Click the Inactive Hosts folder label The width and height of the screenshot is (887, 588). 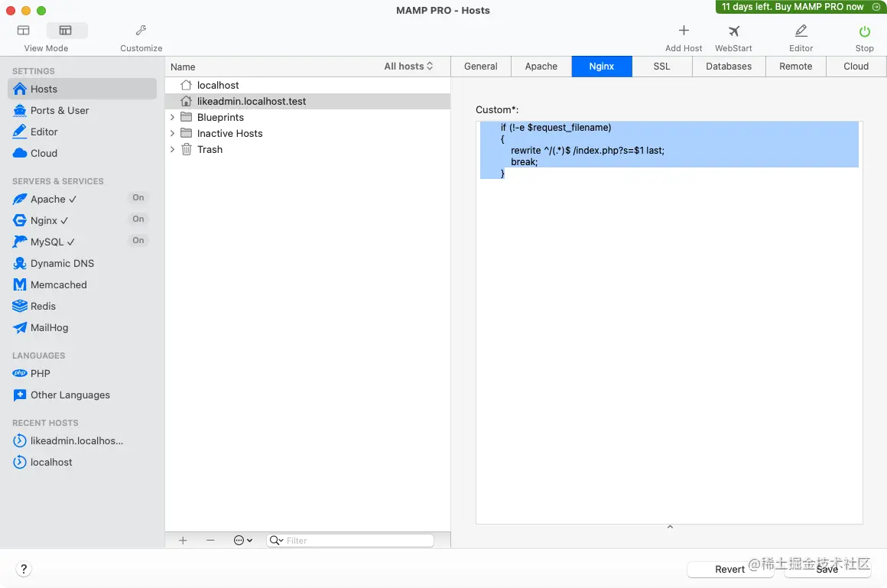(229, 134)
